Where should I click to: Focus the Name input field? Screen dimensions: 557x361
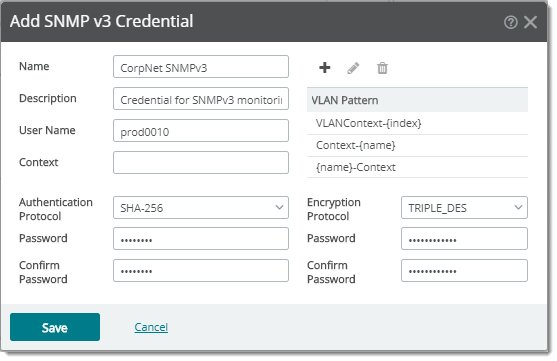coord(201,66)
